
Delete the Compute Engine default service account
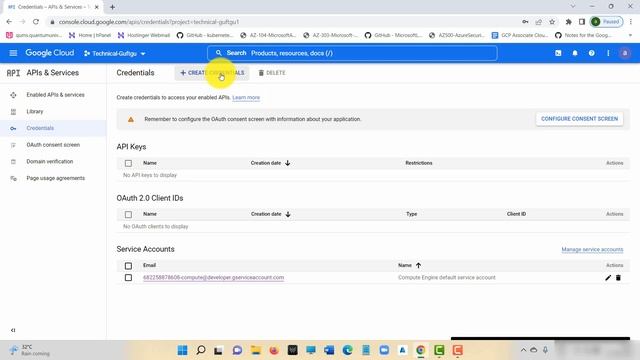[x=618, y=278]
